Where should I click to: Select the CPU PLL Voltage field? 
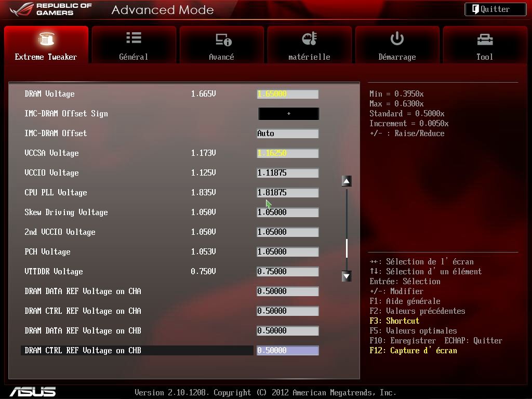point(288,192)
